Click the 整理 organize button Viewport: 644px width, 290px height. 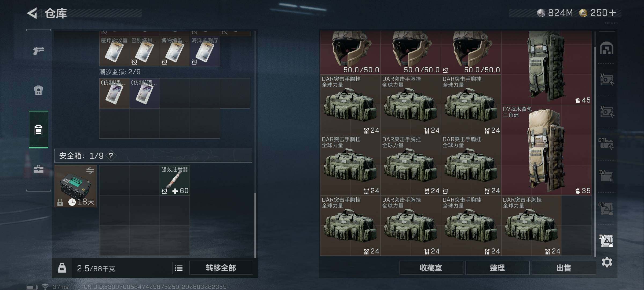(497, 268)
